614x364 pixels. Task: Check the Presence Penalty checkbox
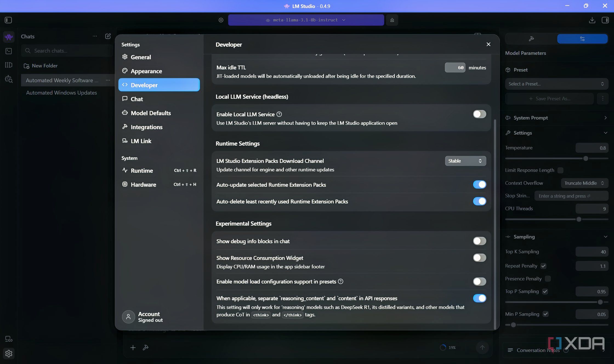tap(548, 279)
